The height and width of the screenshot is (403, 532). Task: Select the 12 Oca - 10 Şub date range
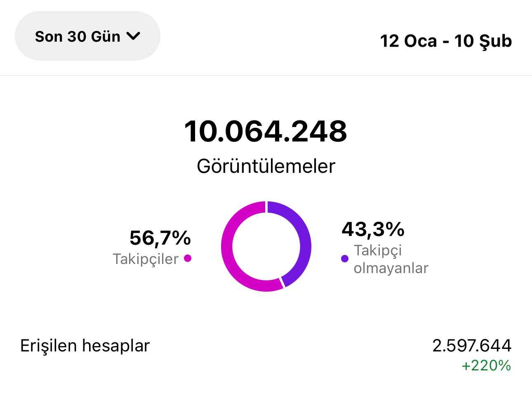click(x=446, y=41)
